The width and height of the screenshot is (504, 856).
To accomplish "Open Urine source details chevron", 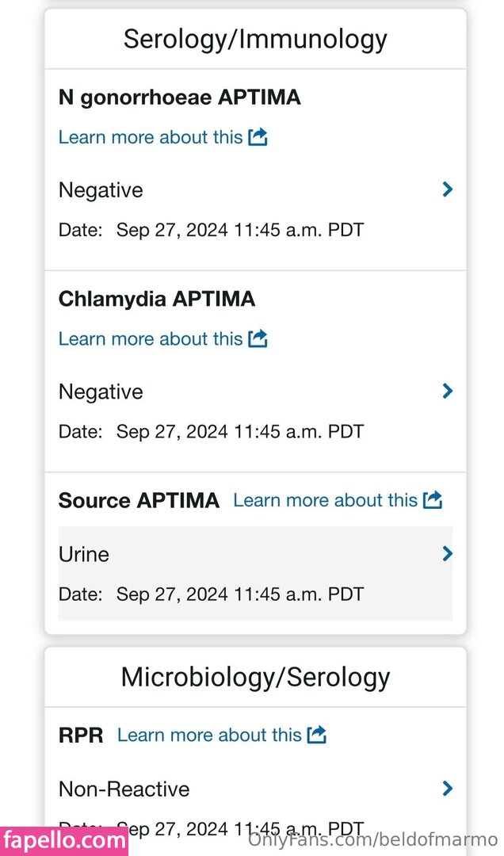I will click(x=448, y=553).
